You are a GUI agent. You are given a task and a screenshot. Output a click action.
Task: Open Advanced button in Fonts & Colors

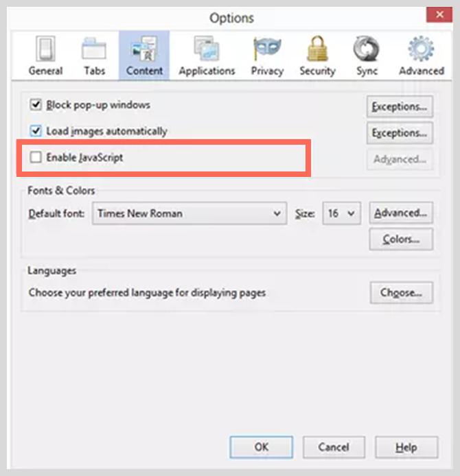401,213
